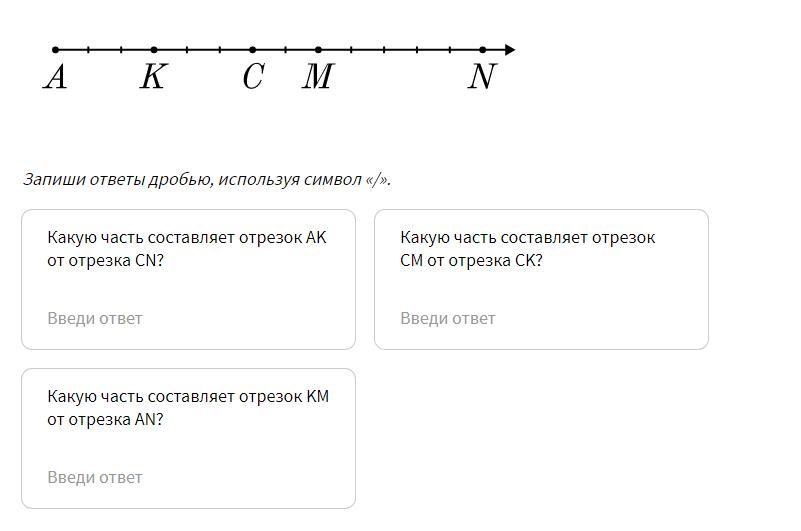This screenshot has width=801, height=531.
Task: Click the letter label C below the line
Action: [252, 77]
